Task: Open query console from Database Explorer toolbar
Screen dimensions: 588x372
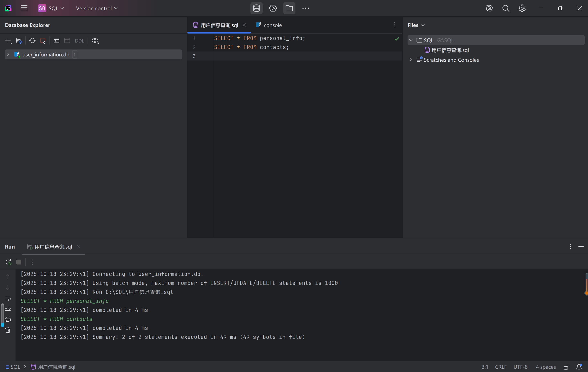Action: point(56,40)
